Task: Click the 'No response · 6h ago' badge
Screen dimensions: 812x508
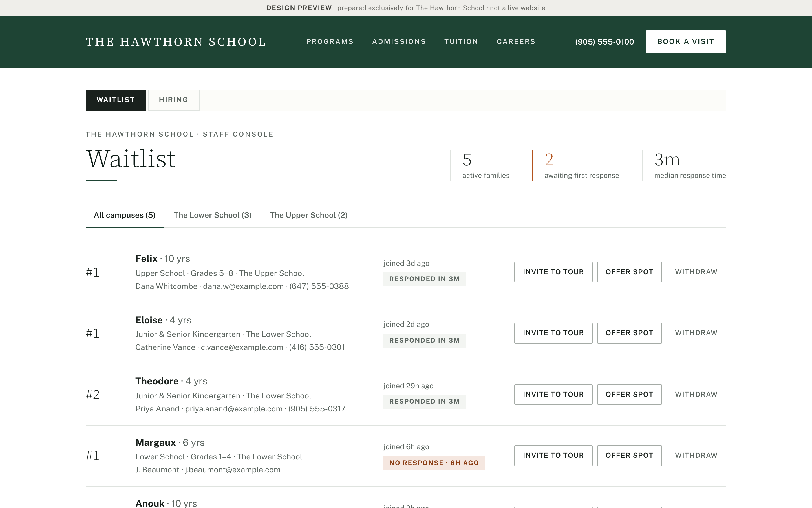Action: coord(434,463)
